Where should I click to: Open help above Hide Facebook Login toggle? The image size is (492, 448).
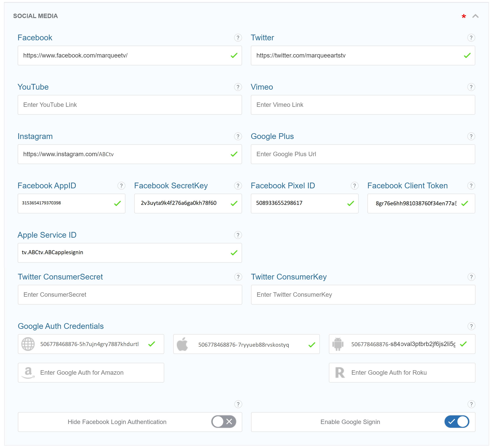[238, 404]
